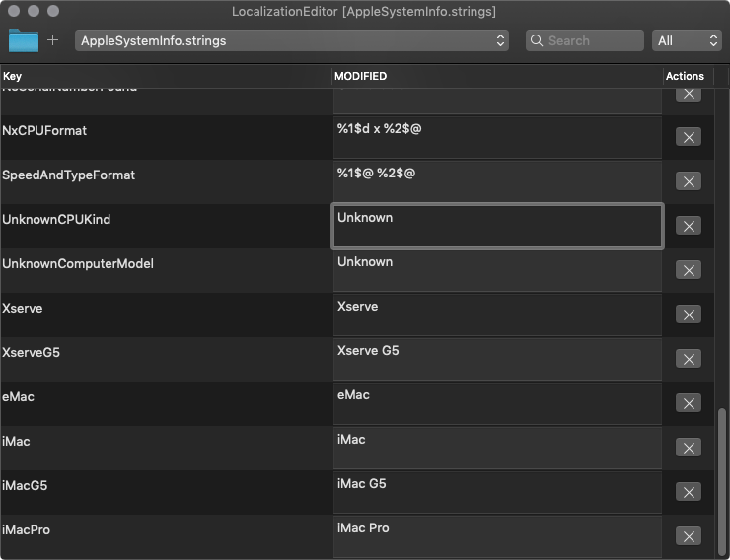
Task: Delete the SpeedAndTypeFormat row
Action: pyautogui.click(x=689, y=181)
